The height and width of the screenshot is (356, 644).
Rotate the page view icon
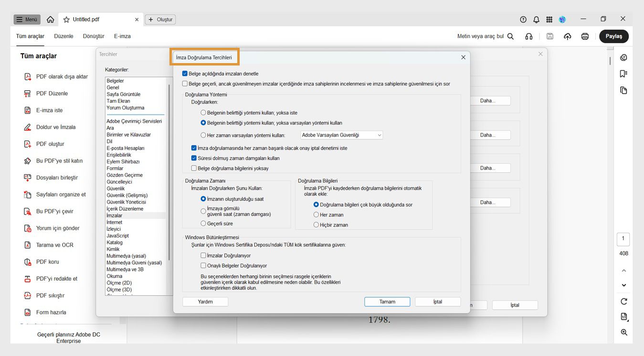coord(623,302)
